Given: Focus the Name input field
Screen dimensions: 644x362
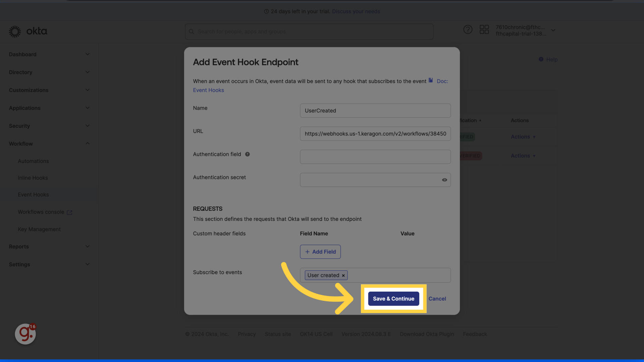Looking at the screenshot, I should pyautogui.click(x=375, y=111).
